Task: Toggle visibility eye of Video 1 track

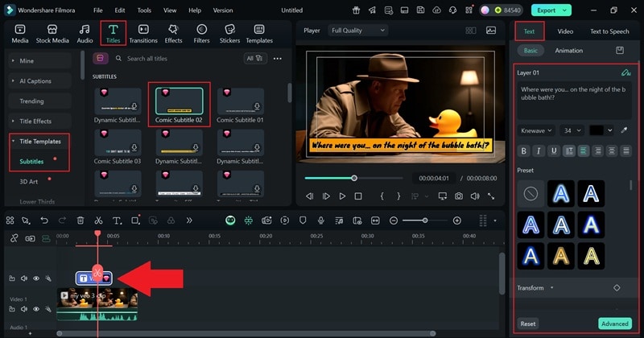Action: (36, 309)
